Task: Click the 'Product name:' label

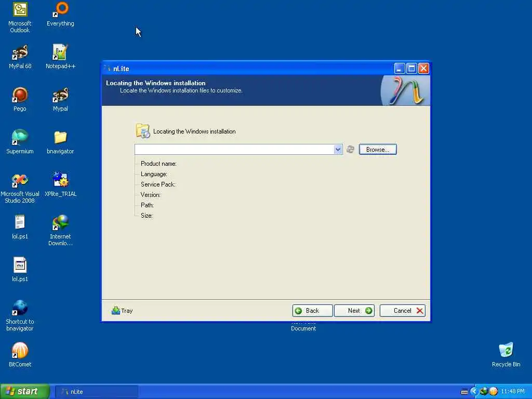Action: [158, 164]
